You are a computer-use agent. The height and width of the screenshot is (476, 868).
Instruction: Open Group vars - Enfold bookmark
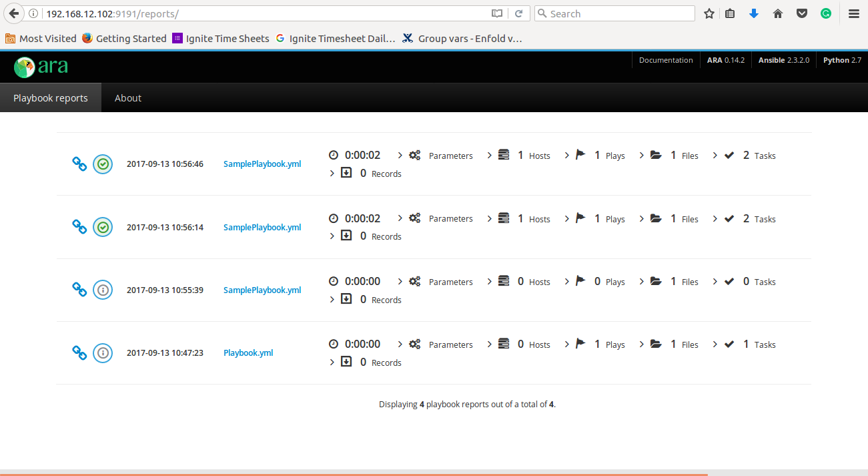(x=462, y=38)
